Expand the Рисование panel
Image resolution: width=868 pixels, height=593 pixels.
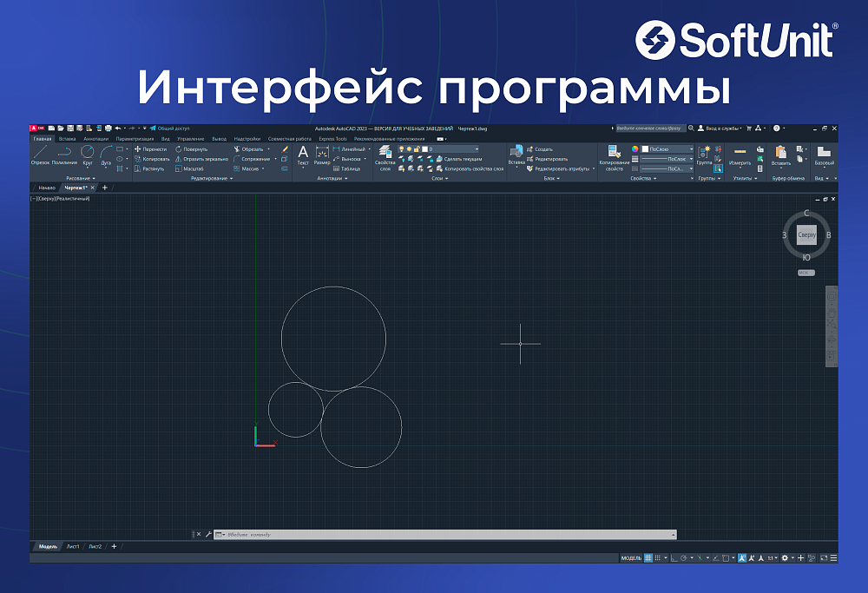(81, 178)
